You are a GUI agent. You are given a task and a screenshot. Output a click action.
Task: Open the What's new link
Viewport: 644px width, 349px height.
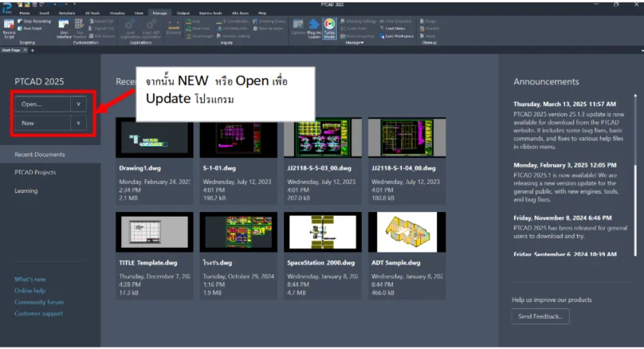click(x=30, y=279)
